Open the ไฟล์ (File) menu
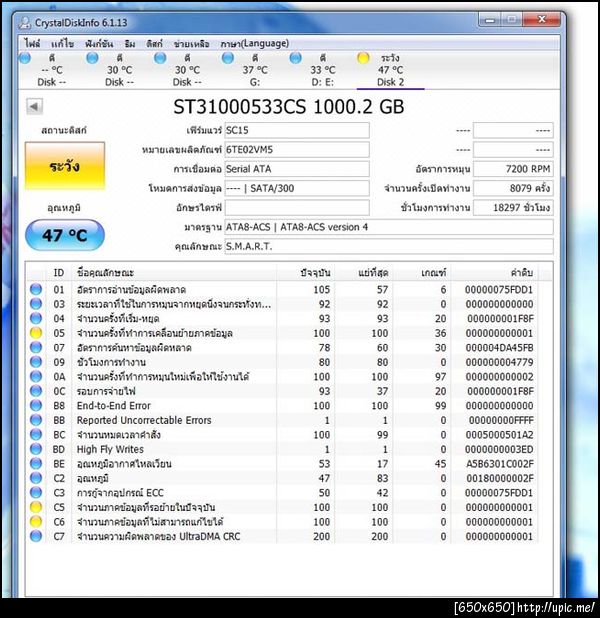This screenshot has height=618, width=600. coord(32,43)
